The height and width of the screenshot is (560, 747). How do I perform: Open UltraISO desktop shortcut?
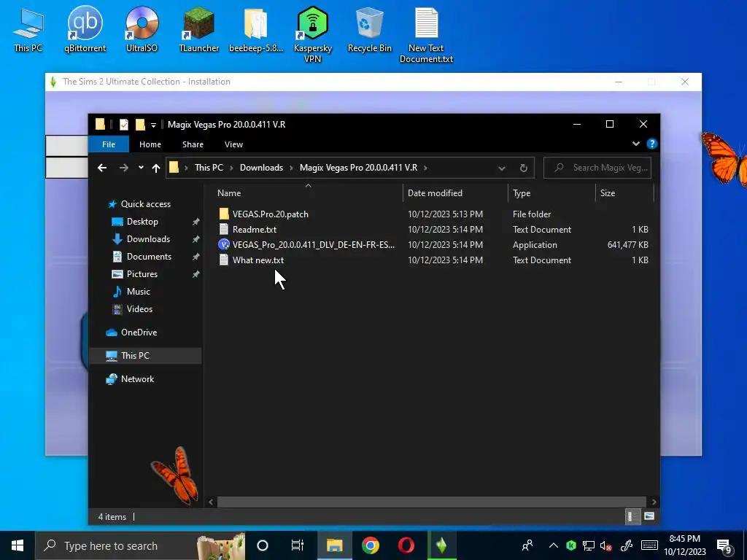pyautogui.click(x=142, y=29)
